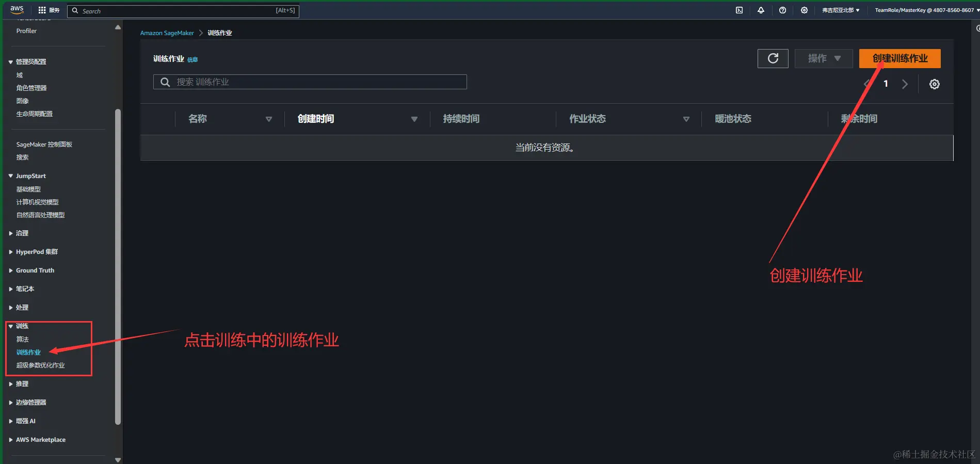Open the 操作 actions dropdown
The width and height of the screenshot is (980, 464).
coord(824,58)
